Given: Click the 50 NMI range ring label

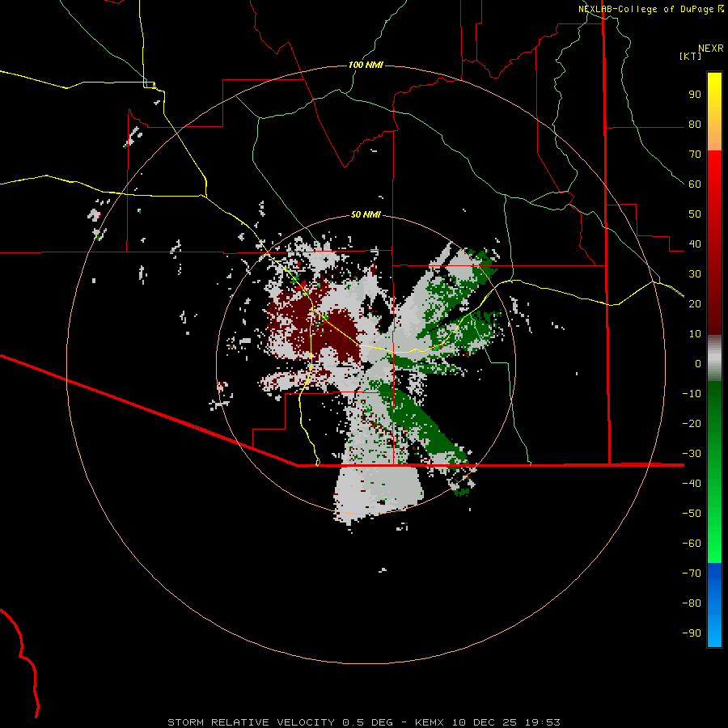Looking at the screenshot, I should pyautogui.click(x=366, y=214).
